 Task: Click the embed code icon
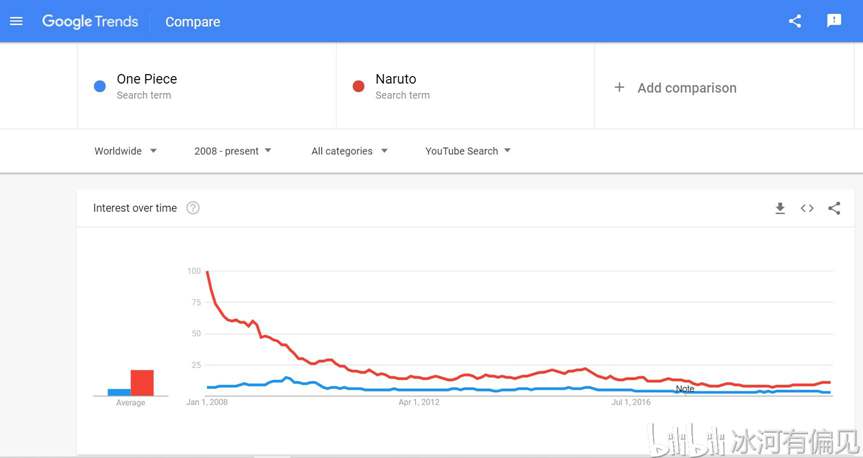[x=807, y=208]
